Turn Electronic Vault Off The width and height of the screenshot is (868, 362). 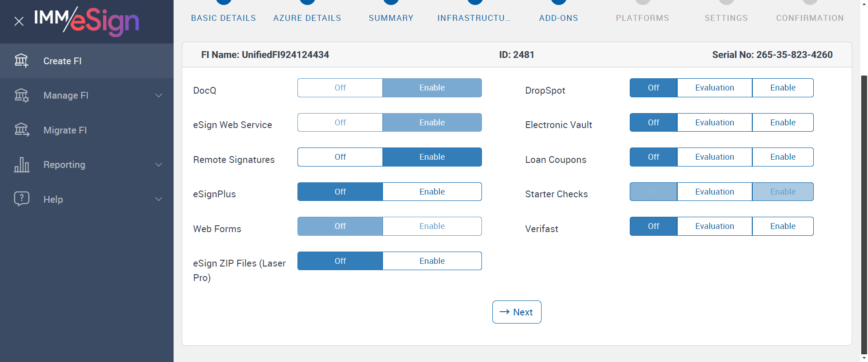(653, 123)
